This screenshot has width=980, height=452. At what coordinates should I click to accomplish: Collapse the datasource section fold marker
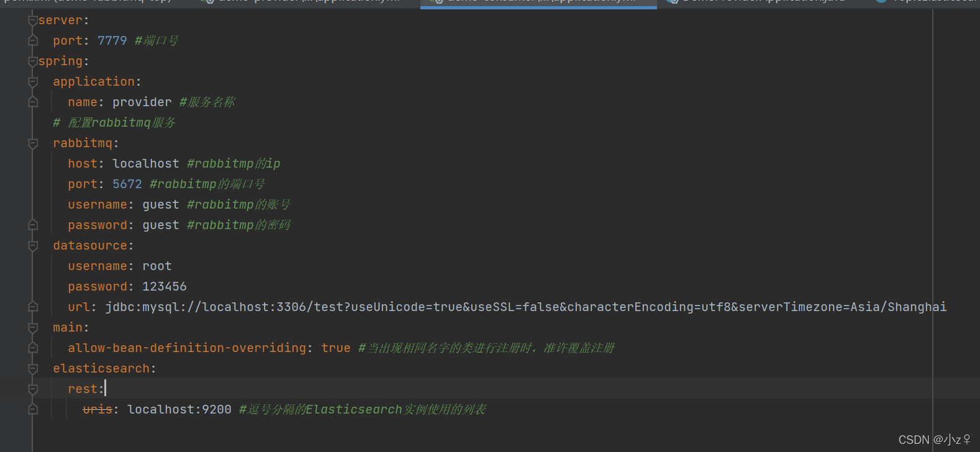click(33, 246)
